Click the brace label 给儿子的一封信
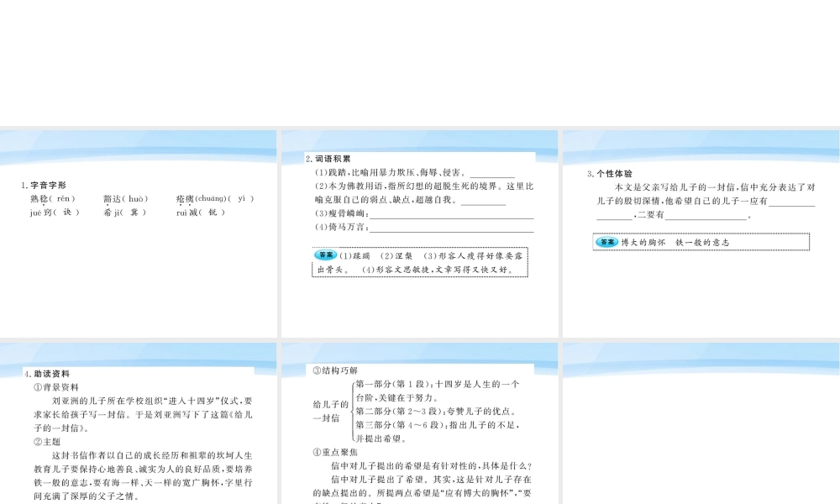The image size is (840, 504). [x=330, y=412]
